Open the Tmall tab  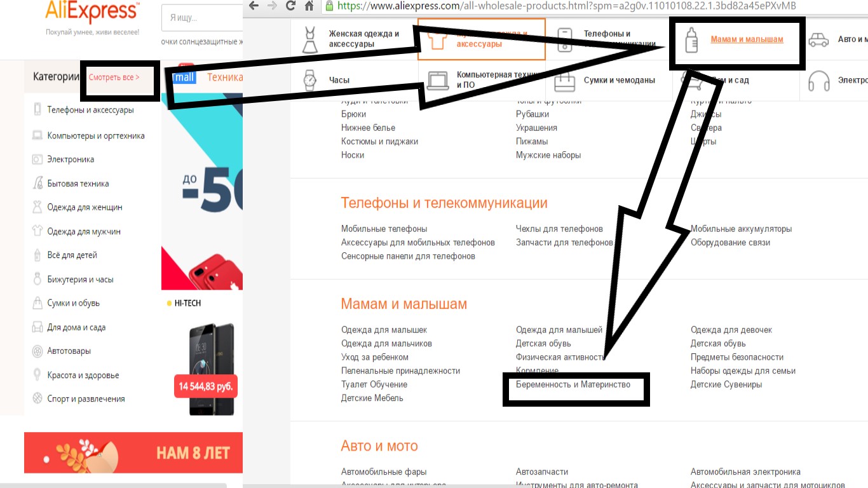(182, 77)
